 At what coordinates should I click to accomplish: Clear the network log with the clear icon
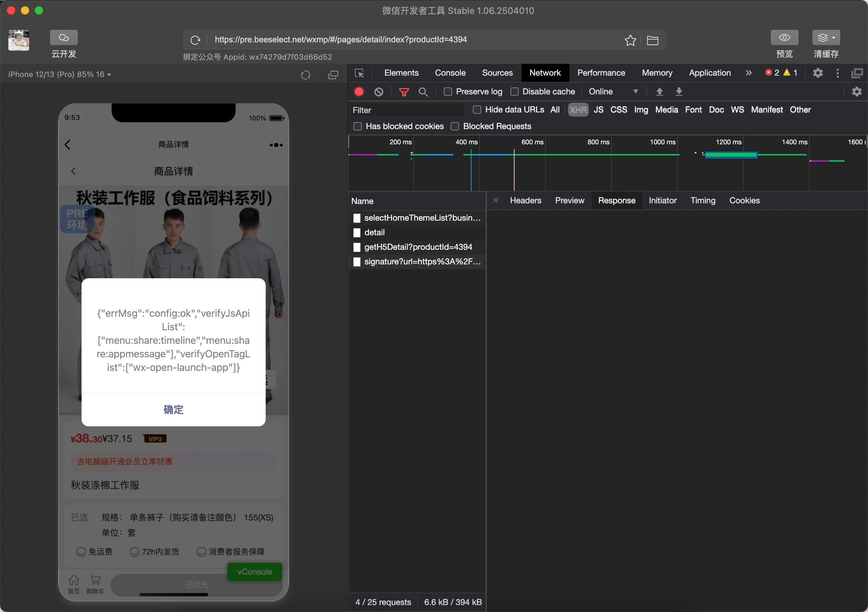point(378,92)
